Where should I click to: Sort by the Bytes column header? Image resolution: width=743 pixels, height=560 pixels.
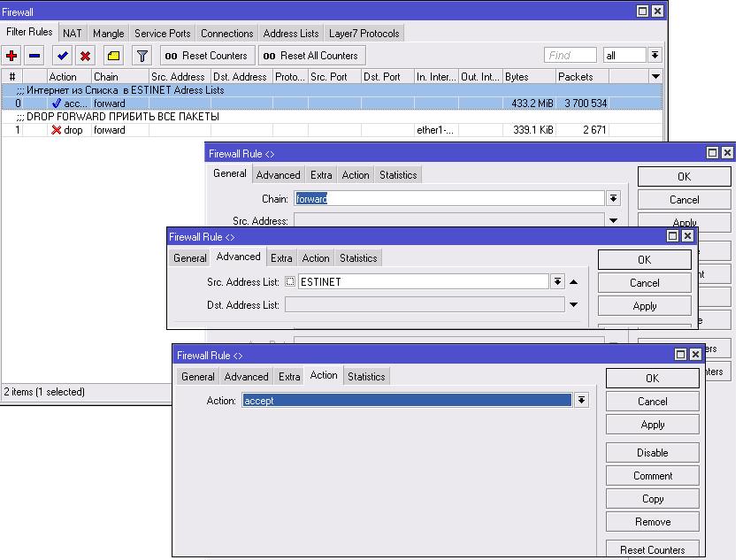click(x=529, y=77)
